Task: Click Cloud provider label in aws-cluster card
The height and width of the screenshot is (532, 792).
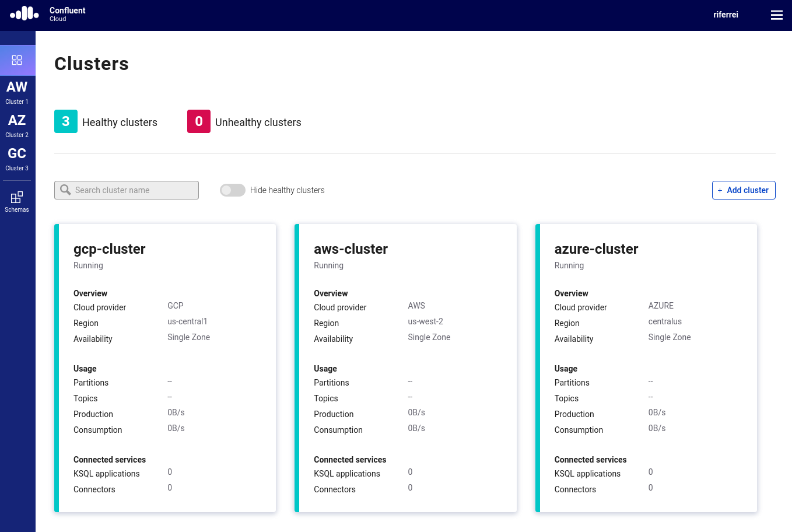Action: (x=340, y=307)
